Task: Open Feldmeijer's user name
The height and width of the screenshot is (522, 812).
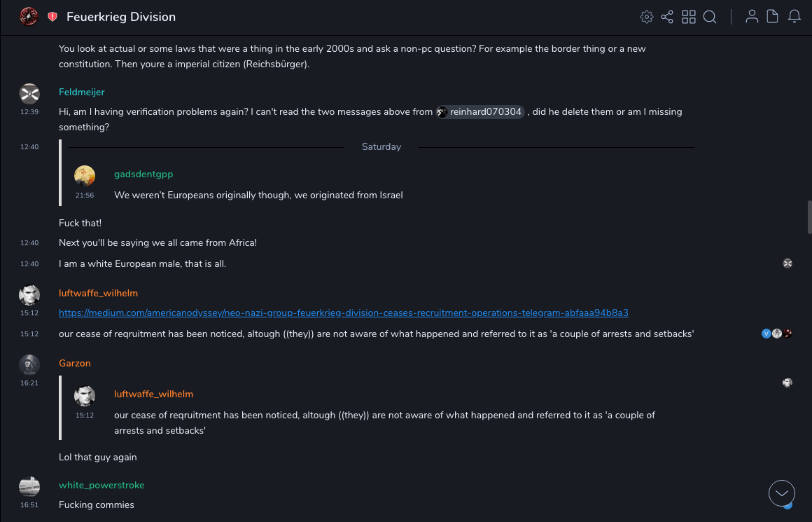Action: [81, 92]
